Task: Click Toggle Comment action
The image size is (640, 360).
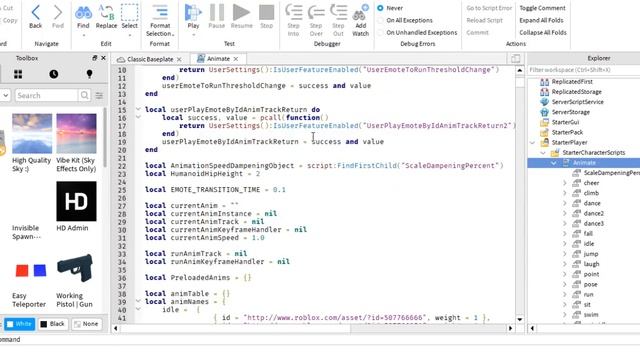Action: pos(542,8)
